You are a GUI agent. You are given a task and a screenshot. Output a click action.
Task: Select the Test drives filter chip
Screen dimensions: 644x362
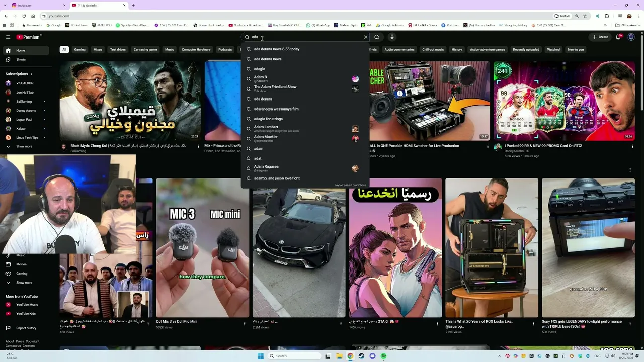pyautogui.click(x=118, y=50)
